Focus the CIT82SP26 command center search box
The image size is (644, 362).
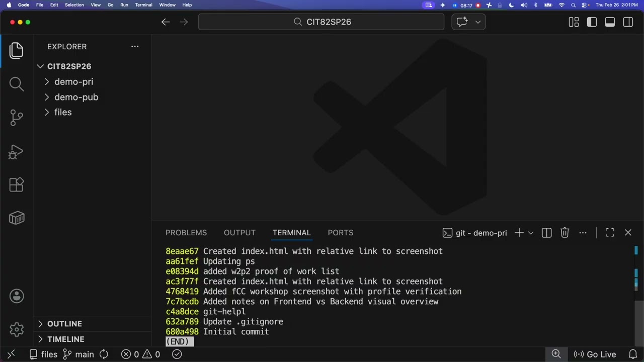click(x=321, y=22)
